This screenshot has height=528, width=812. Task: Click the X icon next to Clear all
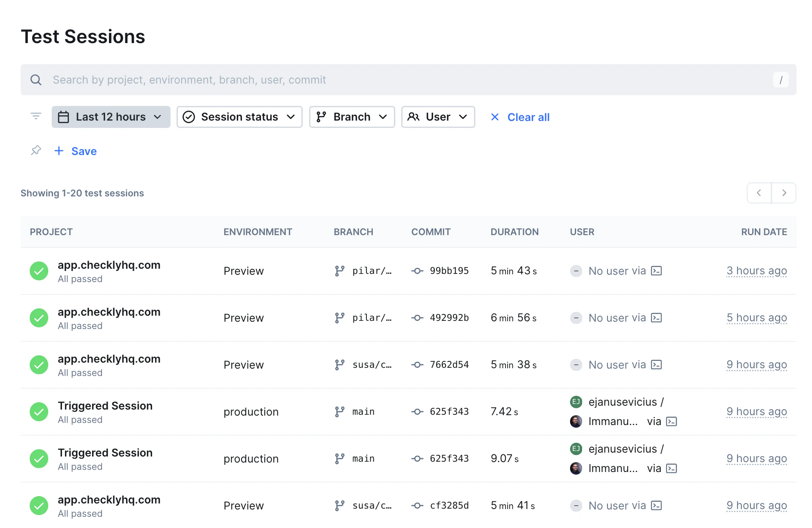point(494,117)
